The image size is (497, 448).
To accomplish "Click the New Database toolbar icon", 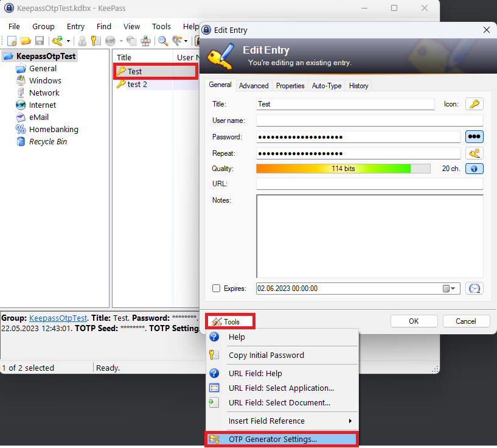I will tap(12, 41).
